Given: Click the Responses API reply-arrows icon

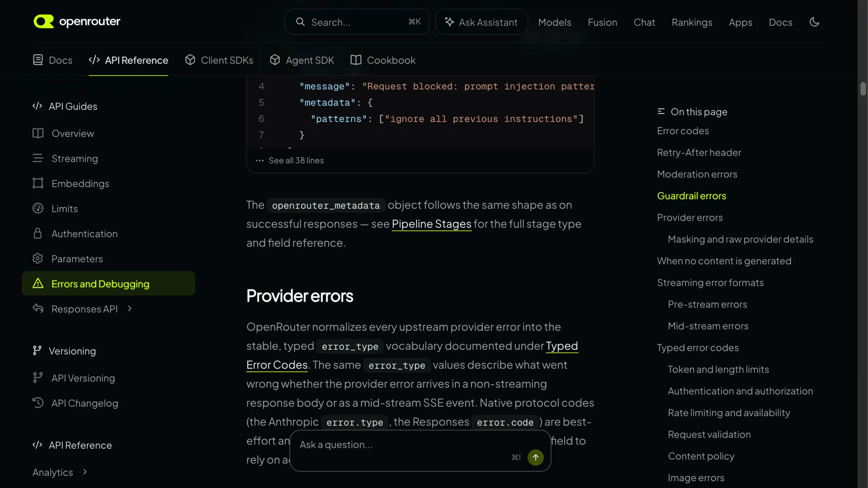Looking at the screenshot, I should pyautogui.click(x=38, y=308).
